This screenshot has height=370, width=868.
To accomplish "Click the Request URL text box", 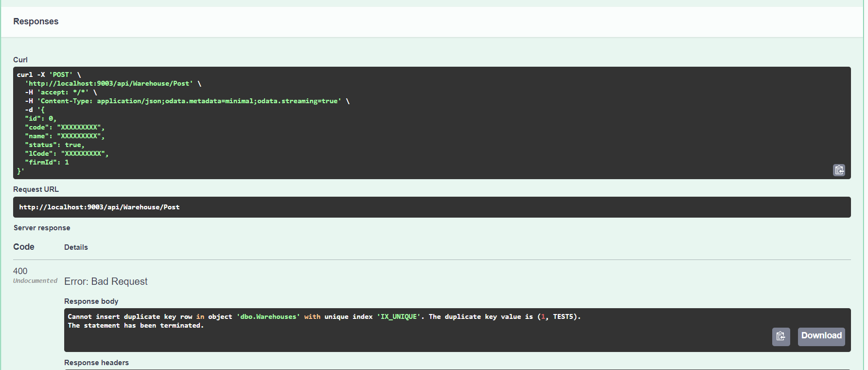I will [x=431, y=207].
